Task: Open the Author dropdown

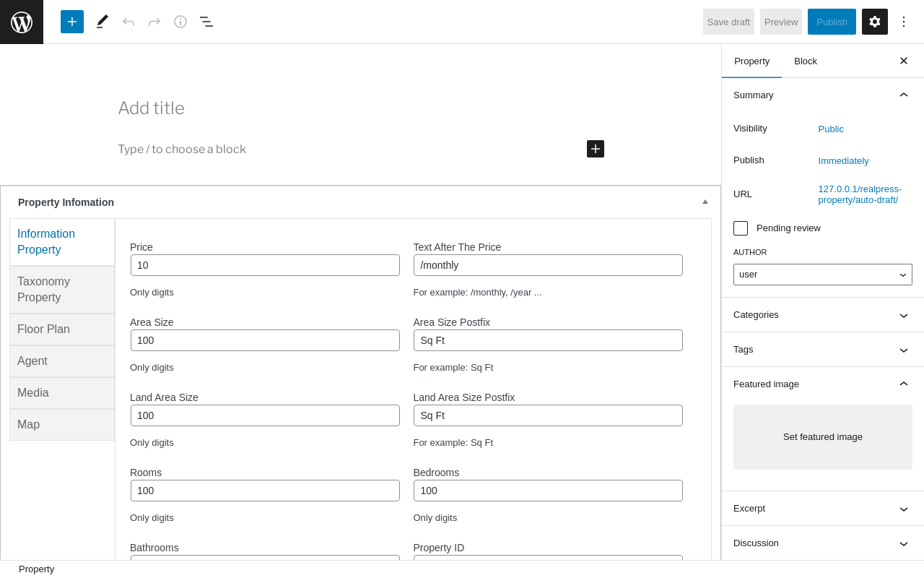Action: coord(823,275)
